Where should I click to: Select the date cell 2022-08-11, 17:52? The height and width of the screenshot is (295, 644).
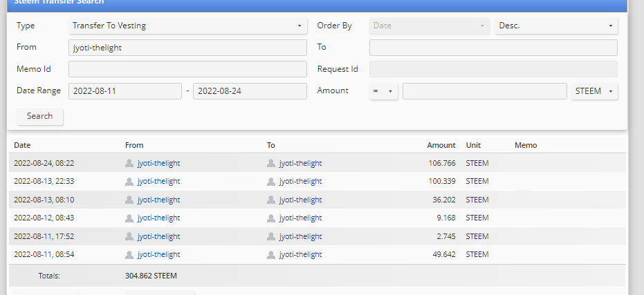click(44, 236)
